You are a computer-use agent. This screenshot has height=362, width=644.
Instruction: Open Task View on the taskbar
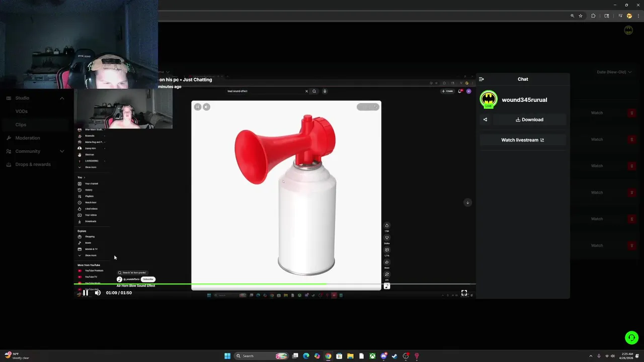pos(295,356)
